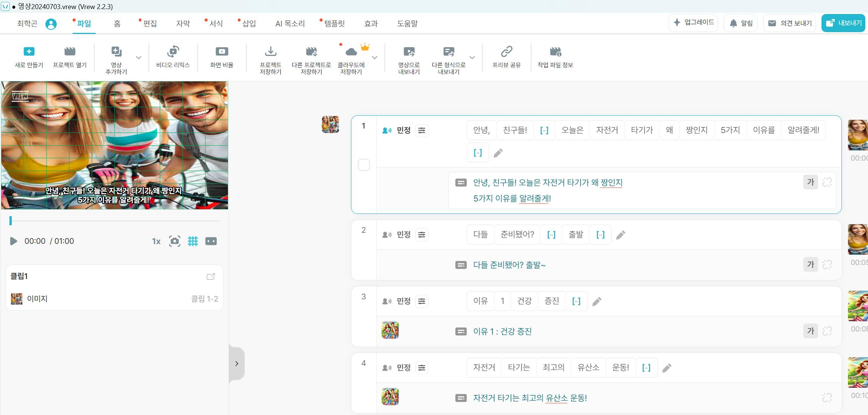Click the screenshot capture icon under preview
868x415 pixels.
174,241
